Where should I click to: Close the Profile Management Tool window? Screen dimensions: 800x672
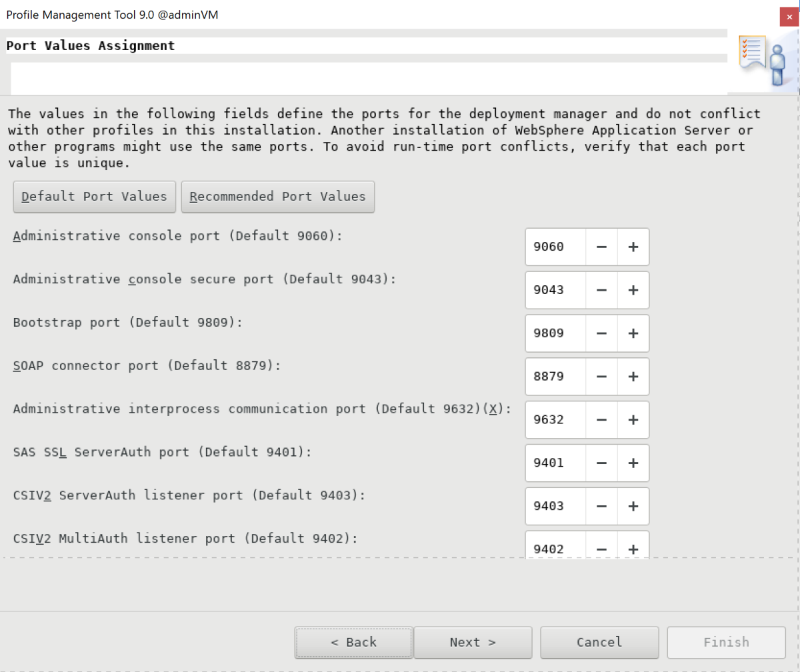point(789,16)
